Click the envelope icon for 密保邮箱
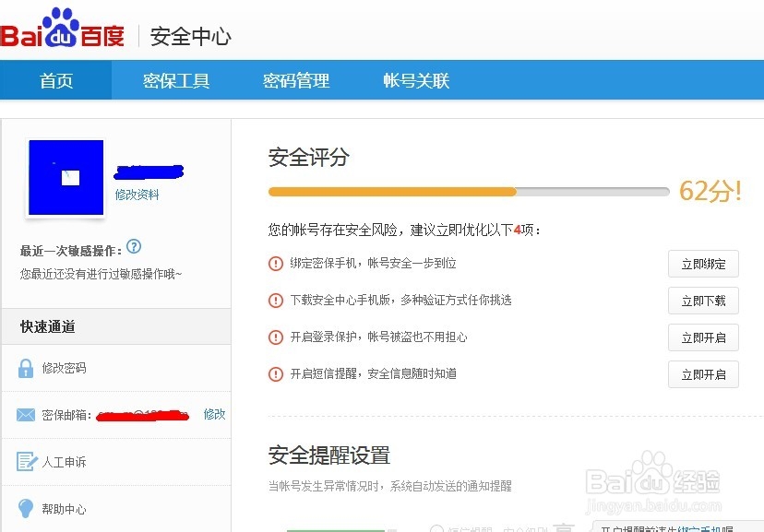 [x=25, y=415]
